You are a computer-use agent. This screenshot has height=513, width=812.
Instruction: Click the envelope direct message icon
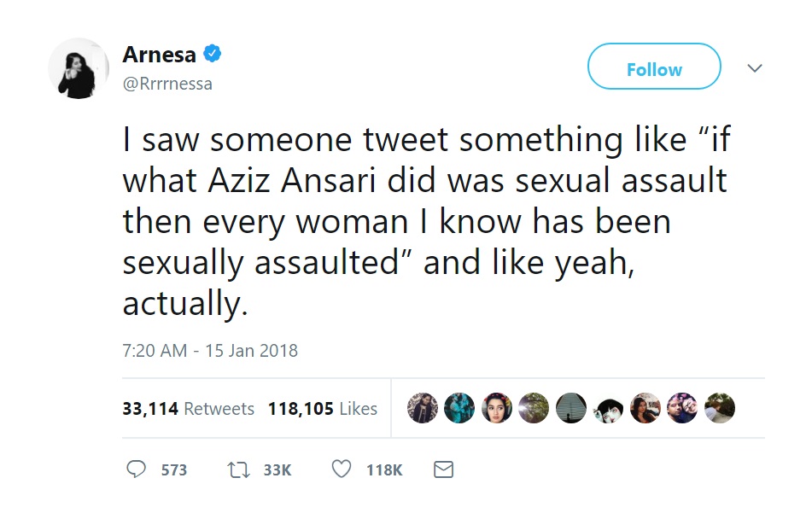[x=444, y=469]
